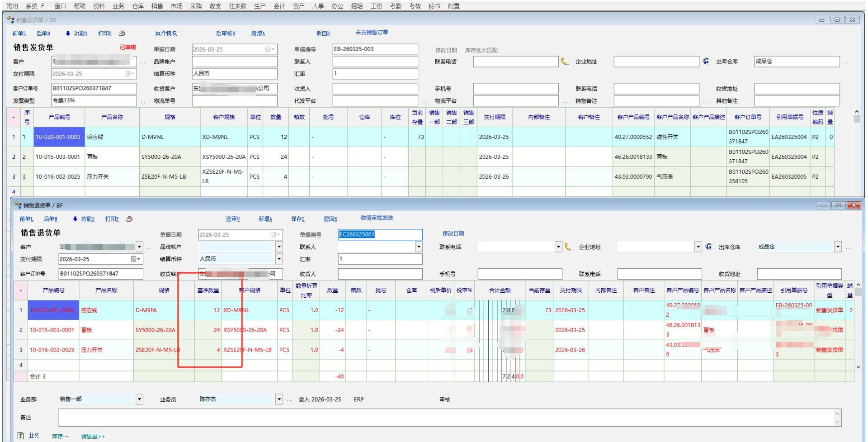The image size is (868, 442).
Task: Click the globe icon beside 企业地址 in 销售退货单
Action: click(708, 247)
